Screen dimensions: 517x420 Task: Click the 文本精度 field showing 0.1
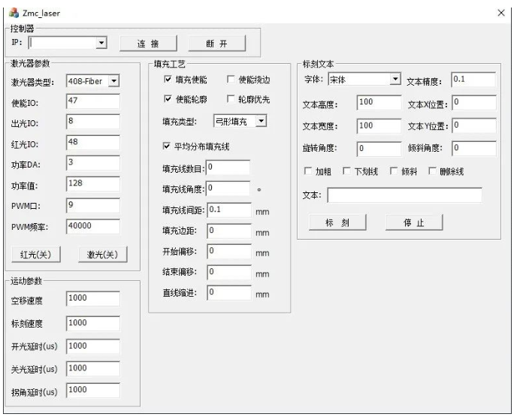[473, 80]
